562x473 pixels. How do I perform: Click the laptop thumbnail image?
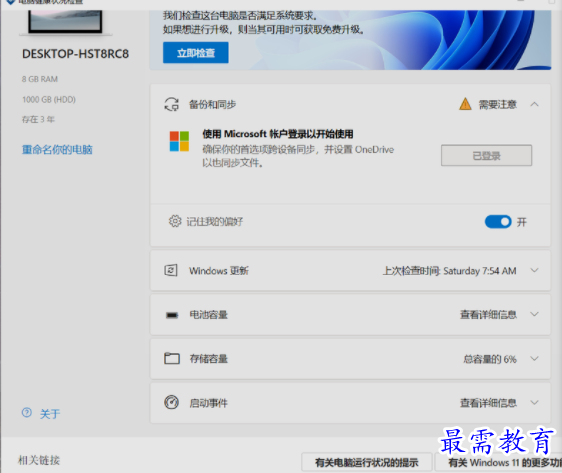65,22
